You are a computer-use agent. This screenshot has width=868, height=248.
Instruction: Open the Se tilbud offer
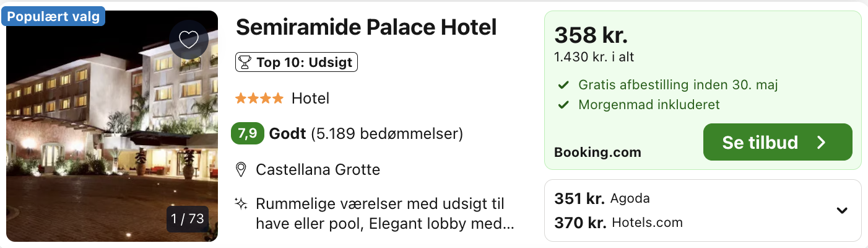coord(777,143)
